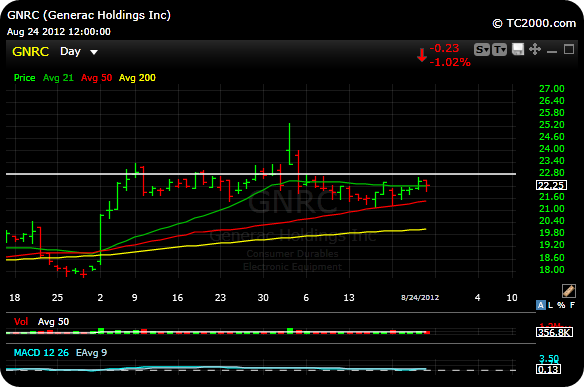Maximize the chart panel
584x387 pixels.
pos(569,49)
